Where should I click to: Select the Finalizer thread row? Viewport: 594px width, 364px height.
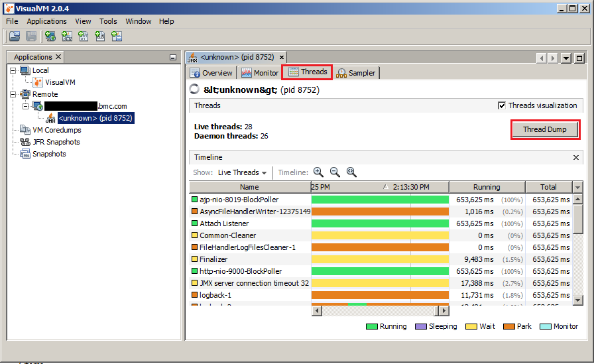coord(381,259)
